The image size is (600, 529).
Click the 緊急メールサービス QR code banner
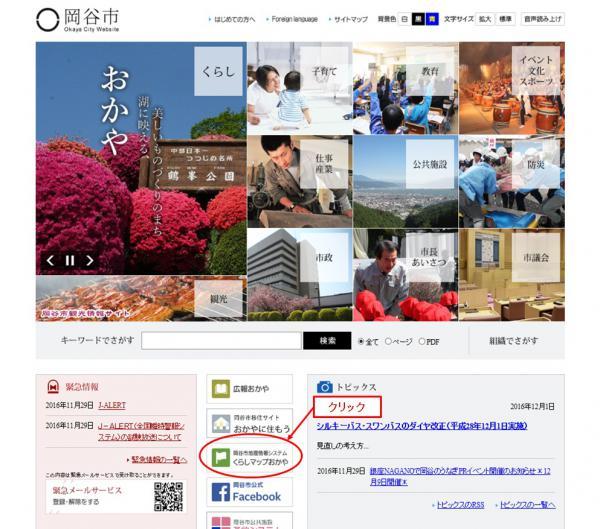pyautogui.click(x=117, y=495)
